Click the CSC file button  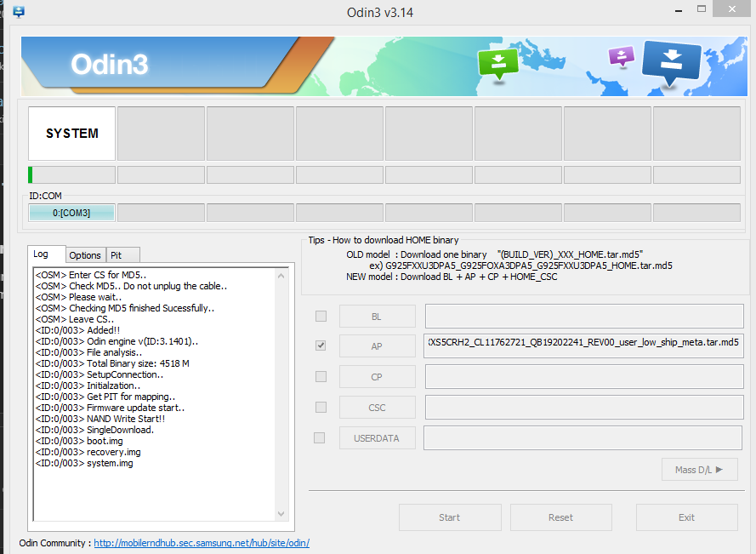tap(377, 408)
